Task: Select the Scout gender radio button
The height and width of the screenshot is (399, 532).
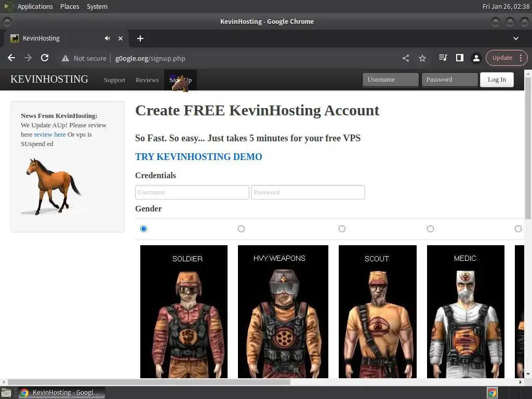Action: [342, 229]
